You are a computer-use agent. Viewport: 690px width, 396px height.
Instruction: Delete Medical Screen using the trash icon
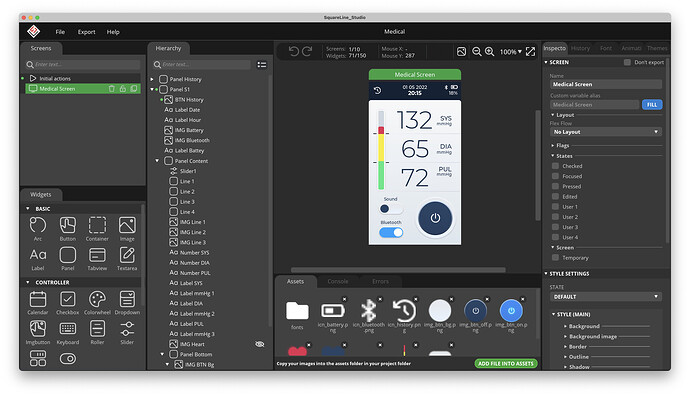coord(112,89)
